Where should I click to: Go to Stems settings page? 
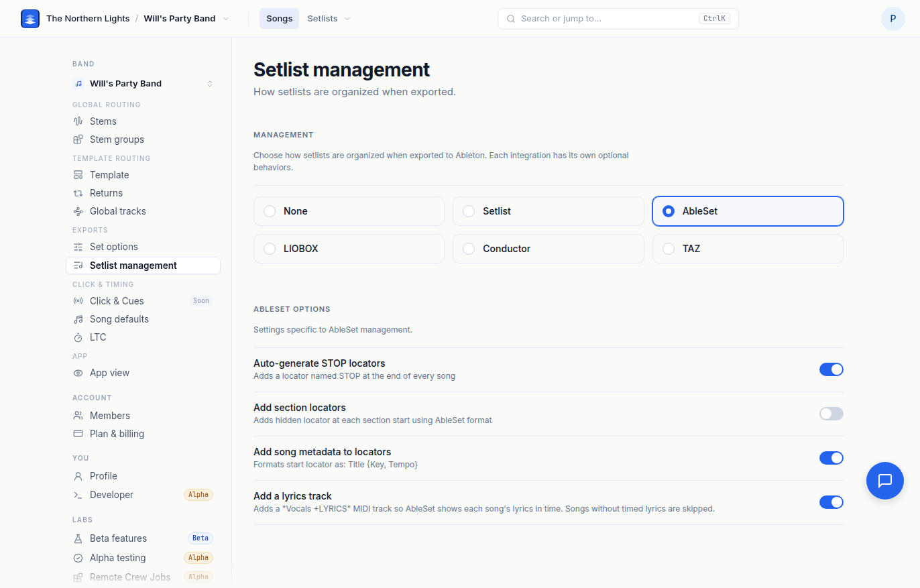143,121
